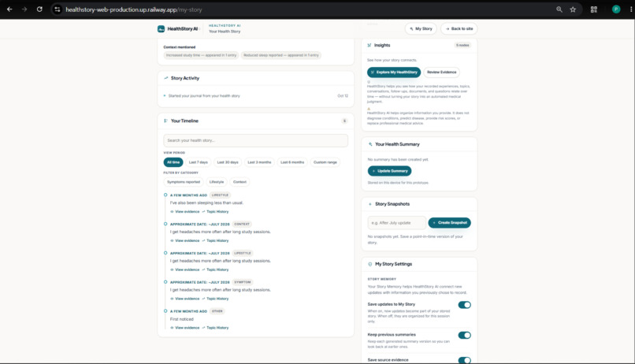
Task: Click the Lifestyle tag on sleeping entry
Action: 220,195
